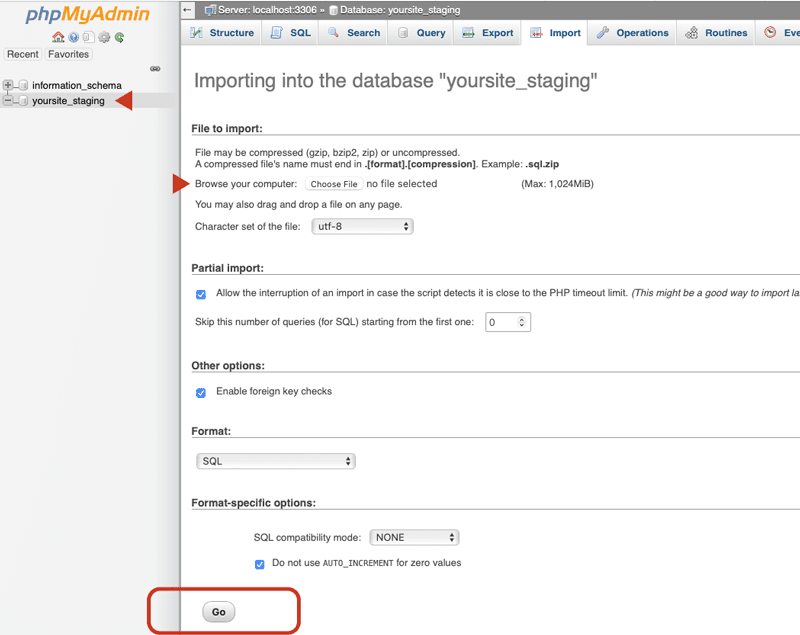
Task: Click the phpMyAdmin home icon
Action: 58,37
